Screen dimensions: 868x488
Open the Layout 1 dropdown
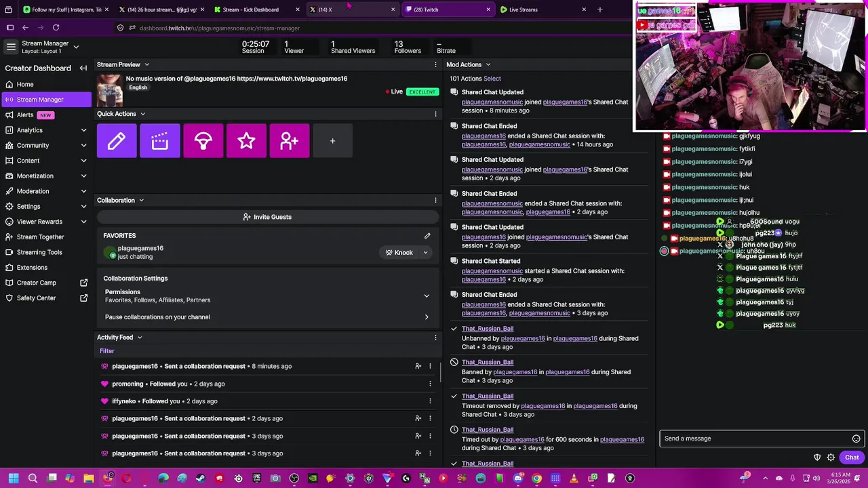pyautogui.click(x=76, y=47)
